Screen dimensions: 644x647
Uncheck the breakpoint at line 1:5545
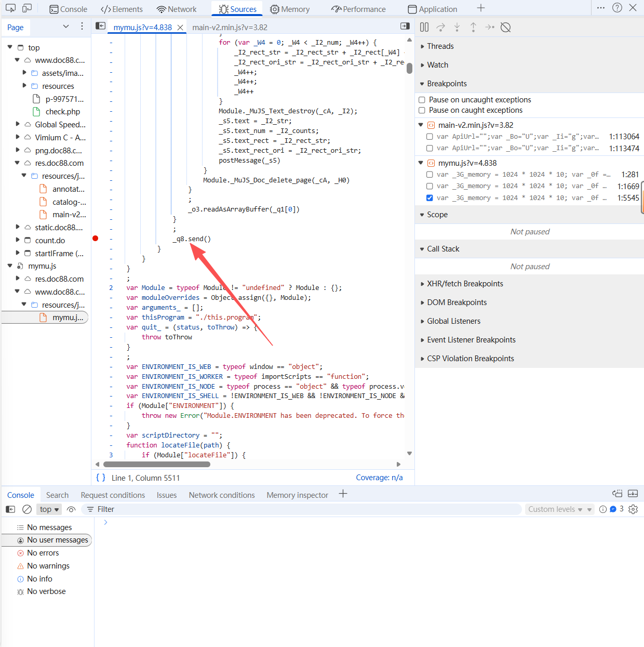(x=430, y=198)
